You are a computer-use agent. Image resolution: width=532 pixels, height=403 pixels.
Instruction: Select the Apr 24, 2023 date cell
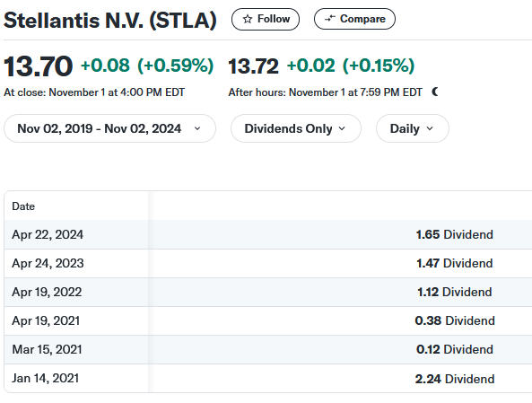coord(48,264)
